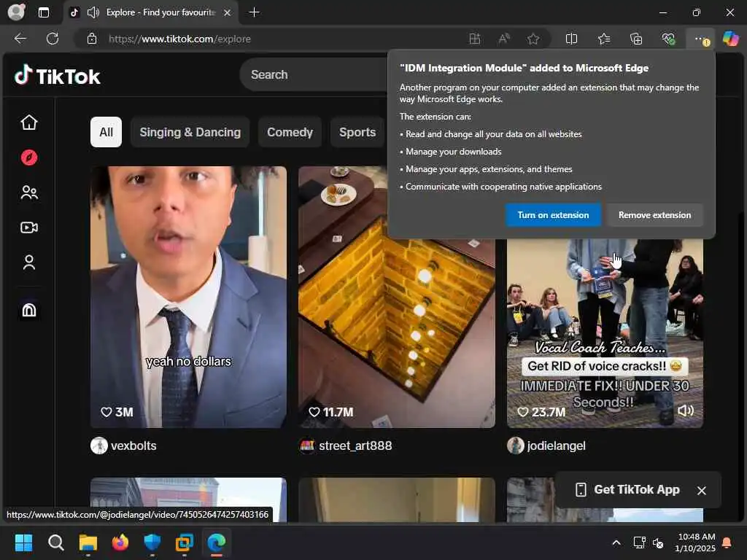Select the All category chip
Image resolution: width=747 pixels, height=560 pixels.
pos(107,132)
